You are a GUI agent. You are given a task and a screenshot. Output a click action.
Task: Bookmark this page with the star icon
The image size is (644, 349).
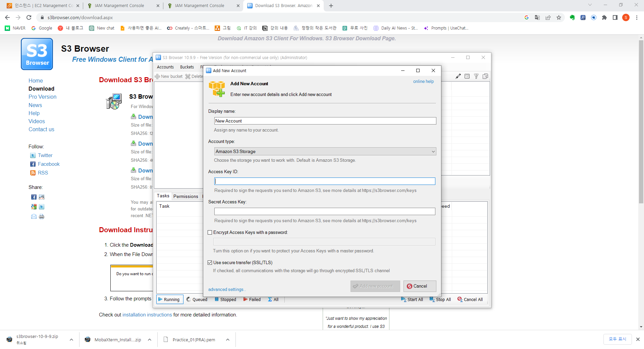coord(559,17)
